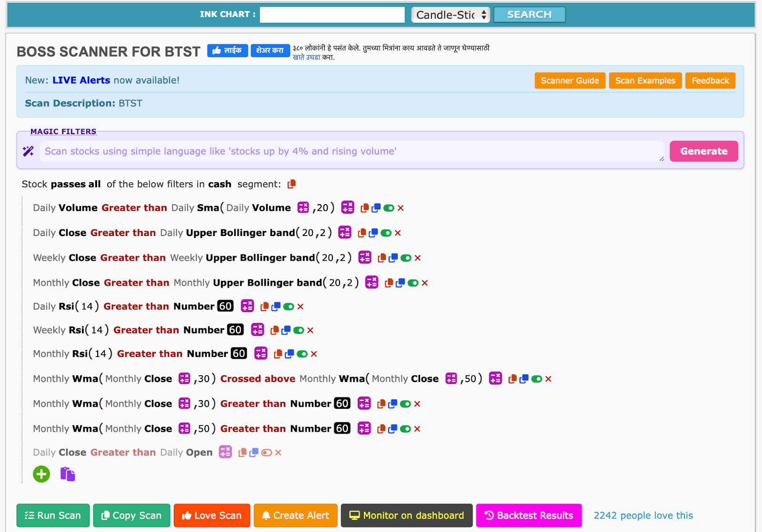Add a new filter with green plus icon

pos(41,474)
